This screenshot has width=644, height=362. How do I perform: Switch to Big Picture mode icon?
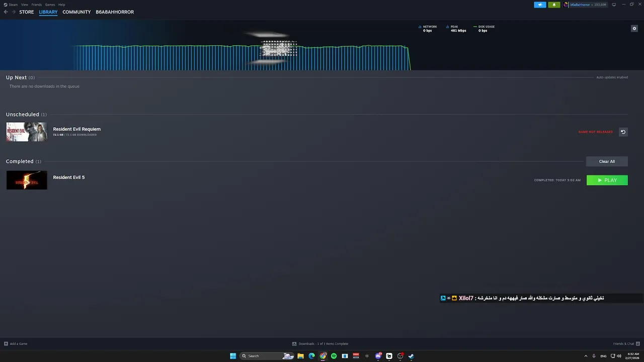[614, 5]
